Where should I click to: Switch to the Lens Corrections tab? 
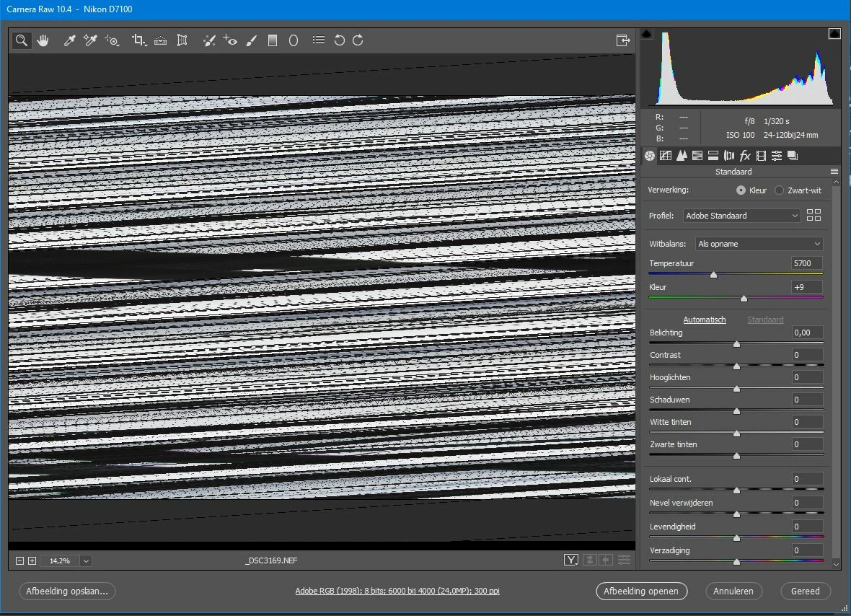(729, 157)
